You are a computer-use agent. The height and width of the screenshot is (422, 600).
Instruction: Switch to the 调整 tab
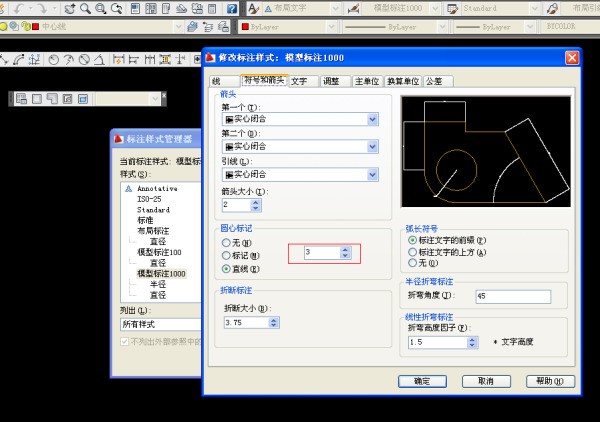[336, 81]
